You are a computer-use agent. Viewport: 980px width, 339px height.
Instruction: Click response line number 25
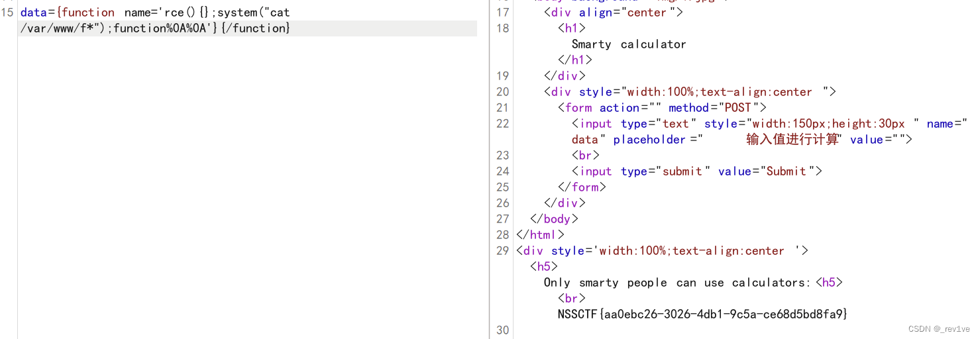point(503,187)
